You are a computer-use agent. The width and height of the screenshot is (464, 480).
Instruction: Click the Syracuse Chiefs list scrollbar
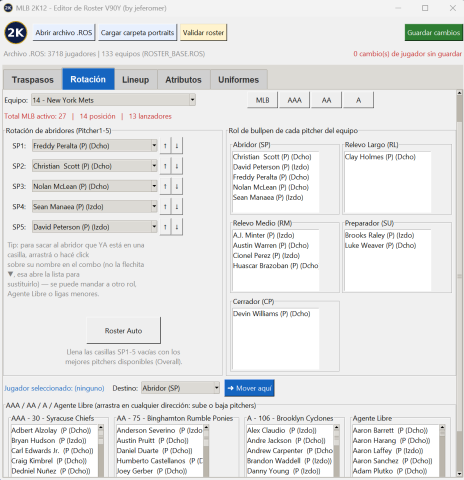pos(101,450)
